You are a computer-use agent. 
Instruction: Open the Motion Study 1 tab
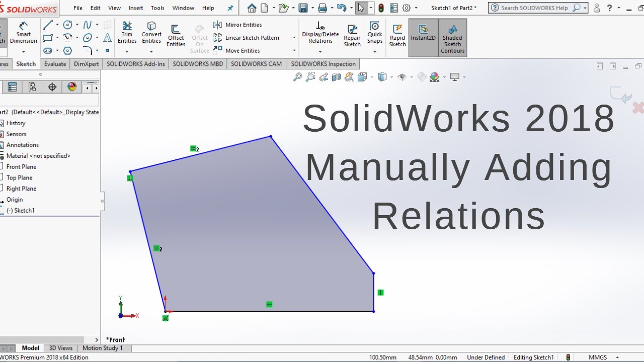[x=102, y=348]
